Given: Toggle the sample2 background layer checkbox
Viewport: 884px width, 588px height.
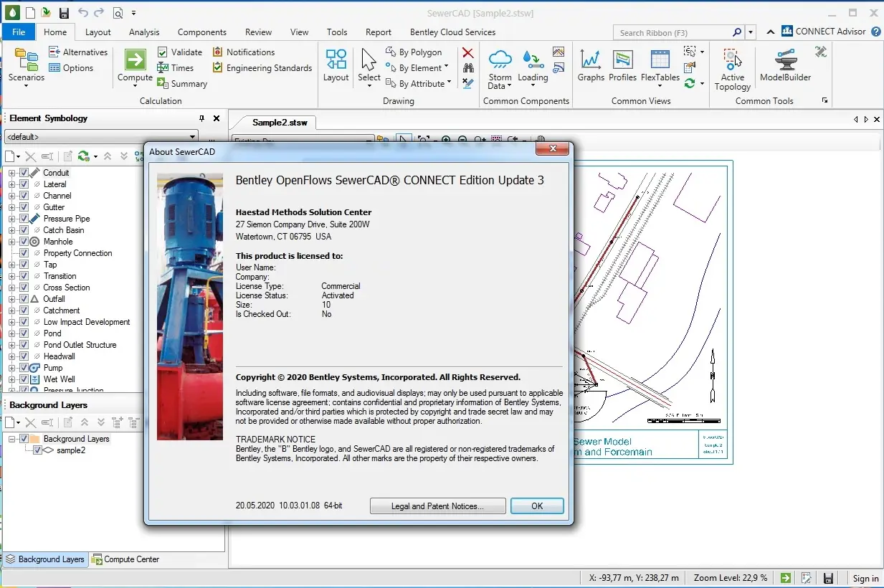Looking at the screenshot, I should point(37,450).
